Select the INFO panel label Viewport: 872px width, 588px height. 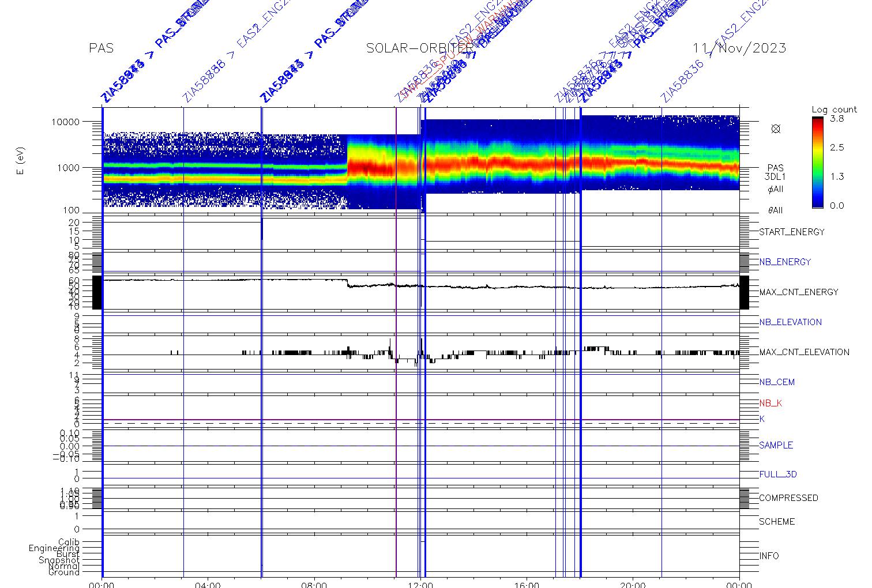(x=769, y=556)
